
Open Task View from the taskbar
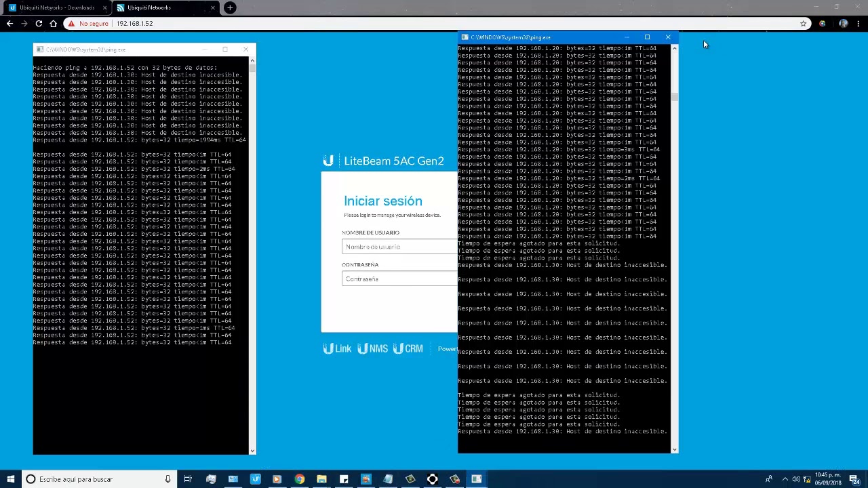click(x=188, y=479)
